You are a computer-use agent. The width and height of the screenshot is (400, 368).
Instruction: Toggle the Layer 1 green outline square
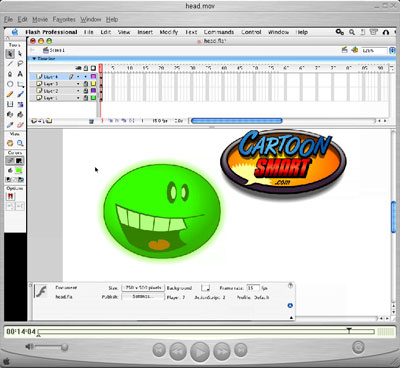click(x=93, y=98)
